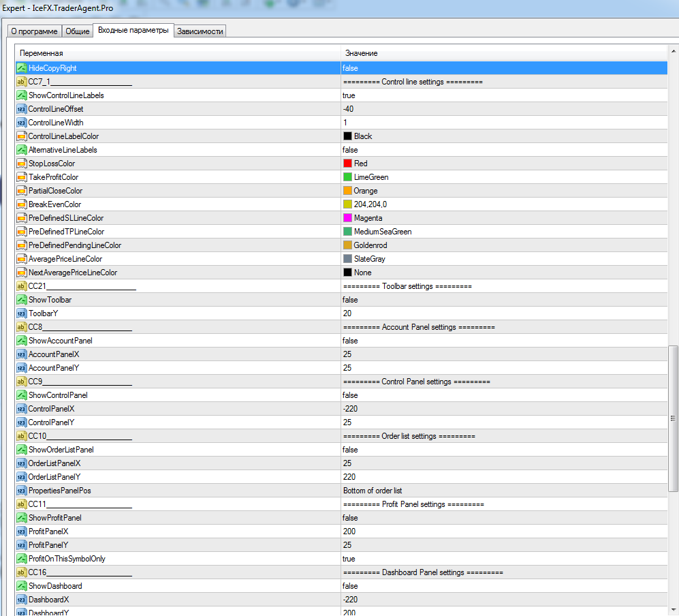Click the color icon beside PartialCloseColor
This screenshot has width=679, height=616.
(x=21, y=191)
